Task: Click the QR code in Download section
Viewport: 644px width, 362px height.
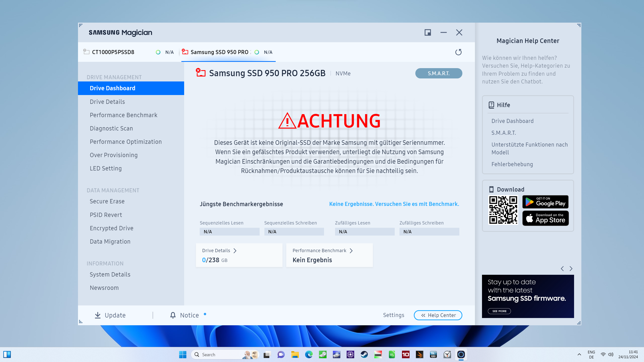Action: (x=503, y=210)
